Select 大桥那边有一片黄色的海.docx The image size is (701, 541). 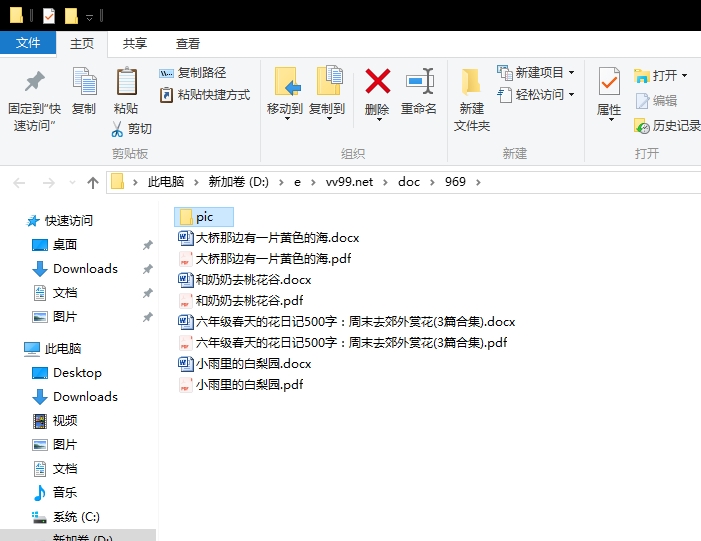click(x=269, y=238)
